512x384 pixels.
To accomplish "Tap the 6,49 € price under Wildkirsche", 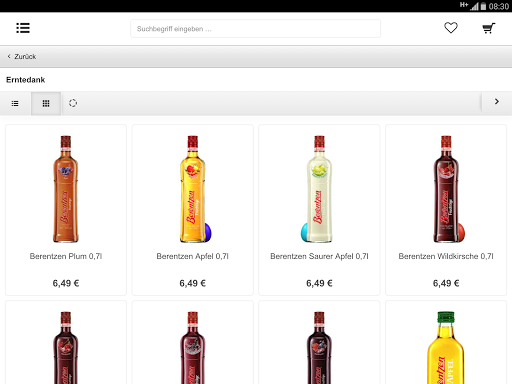I will [446, 283].
